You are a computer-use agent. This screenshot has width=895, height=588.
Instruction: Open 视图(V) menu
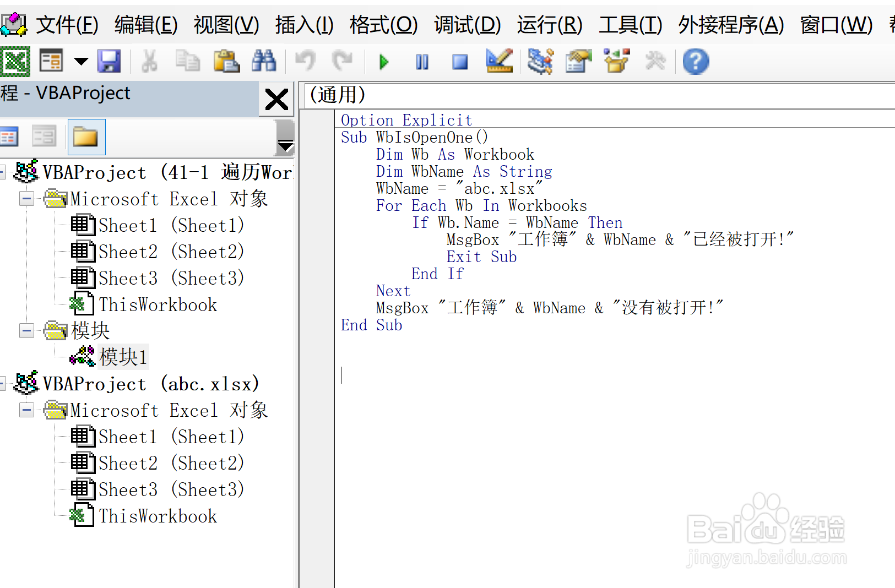pyautogui.click(x=226, y=25)
